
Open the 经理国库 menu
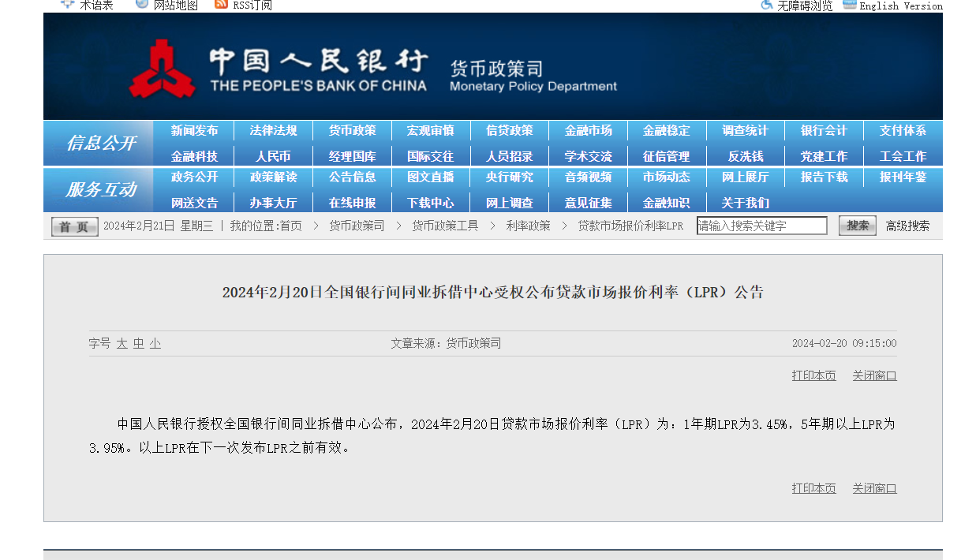(x=352, y=156)
